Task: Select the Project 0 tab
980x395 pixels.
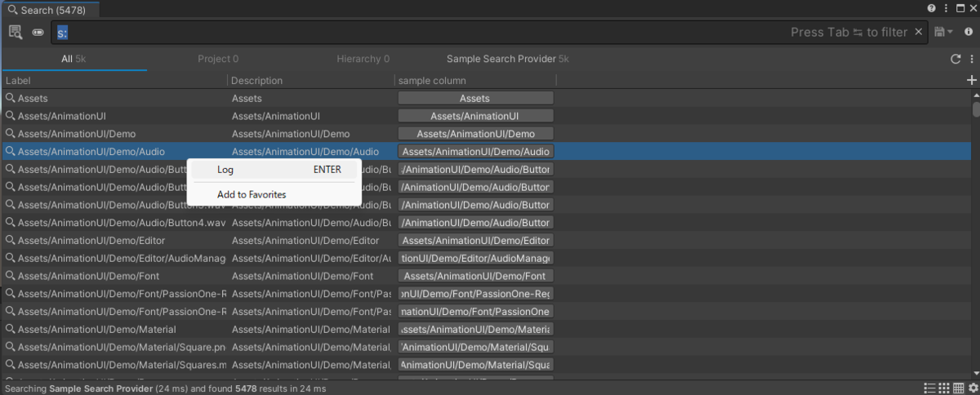Action: click(x=218, y=59)
